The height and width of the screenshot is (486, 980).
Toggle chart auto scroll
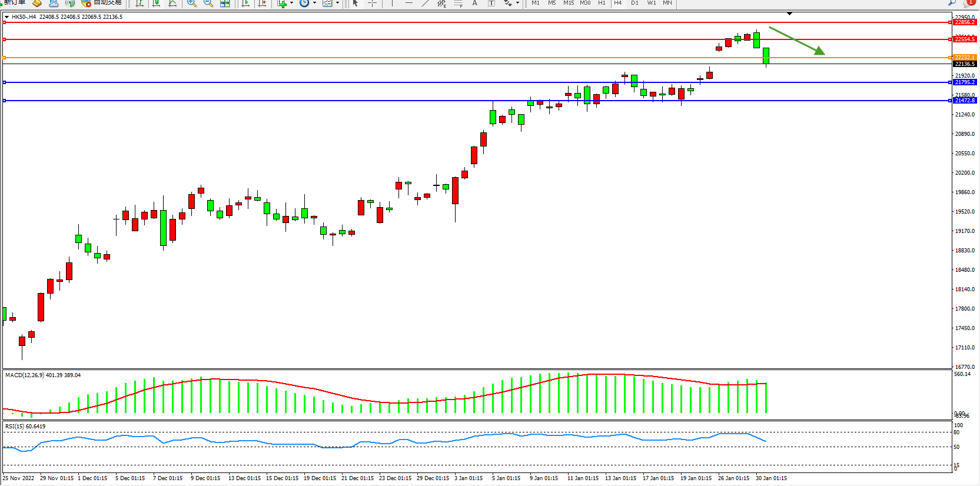pyautogui.click(x=245, y=3)
